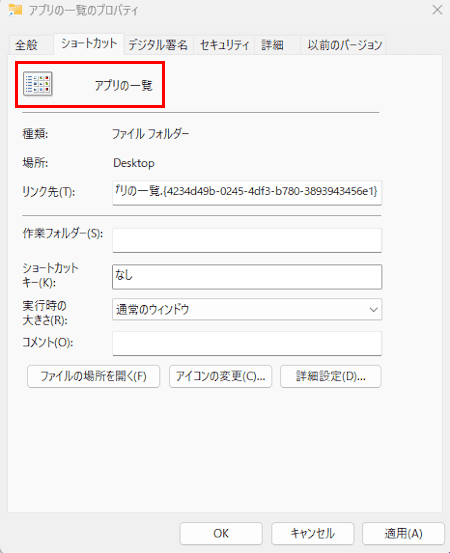This screenshot has height=553, width=450.
Task: Close the properties dialog window
Action: click(x=437, y=10)
